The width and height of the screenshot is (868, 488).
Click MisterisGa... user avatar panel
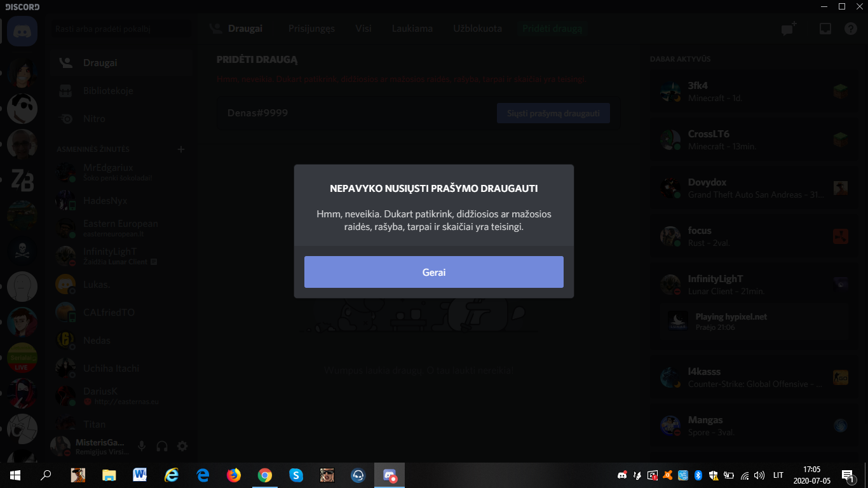[89, 446]
